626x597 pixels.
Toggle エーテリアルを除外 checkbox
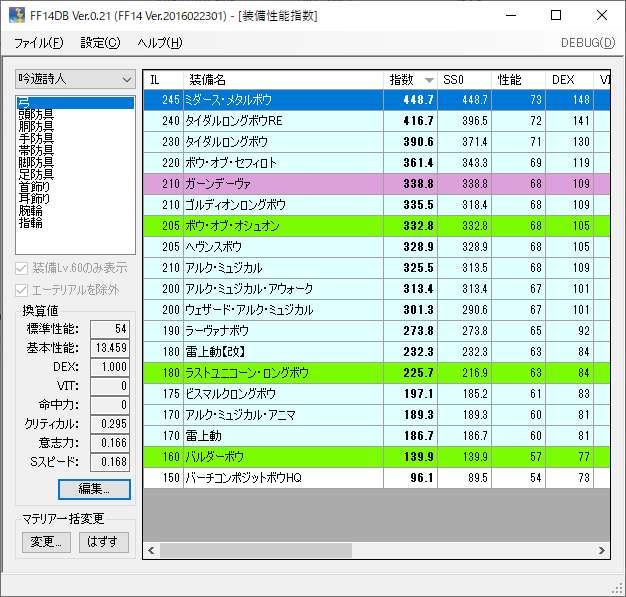click(23, 290)
